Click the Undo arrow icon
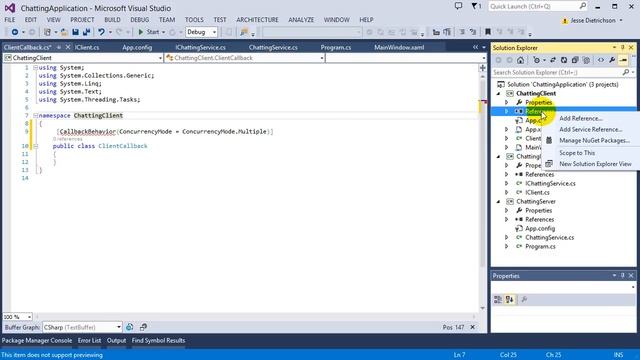640x360 pixels. pos(101,32)
